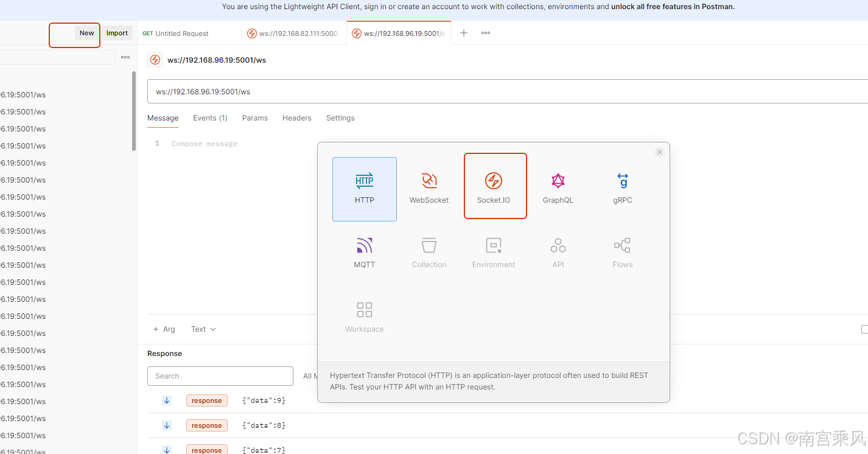Click the {"data":8} message text
This screenshot has width=868, height=454.
pyautogui.click(x=264, y=425)
